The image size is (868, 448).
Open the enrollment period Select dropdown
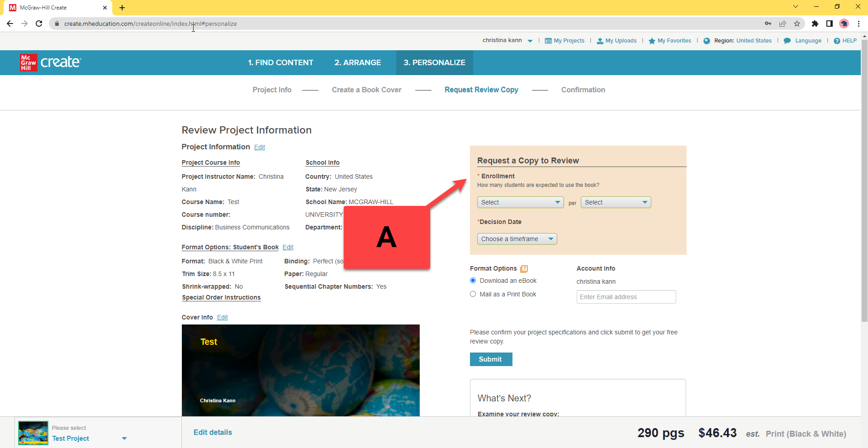tap(616, 202)
